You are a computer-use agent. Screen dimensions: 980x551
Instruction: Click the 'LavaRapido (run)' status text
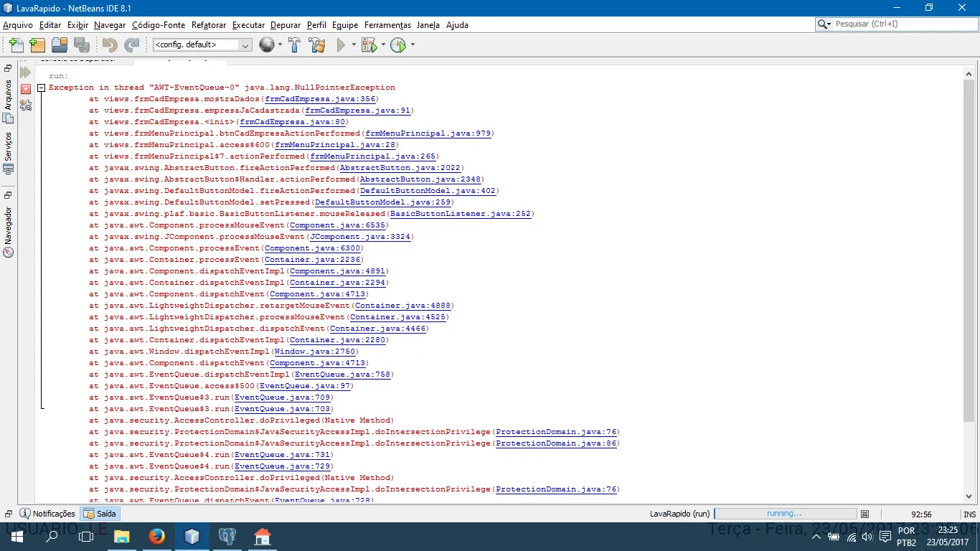(679, 514)
